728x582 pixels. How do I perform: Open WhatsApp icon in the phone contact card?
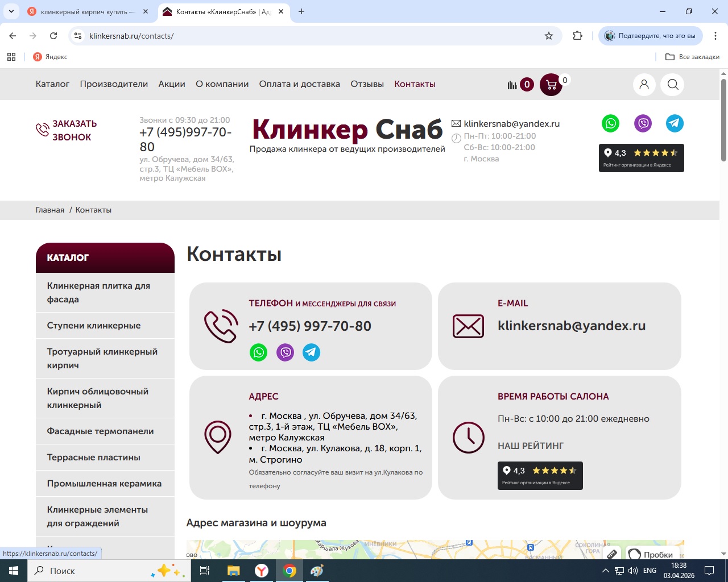(x=259, y=352)
